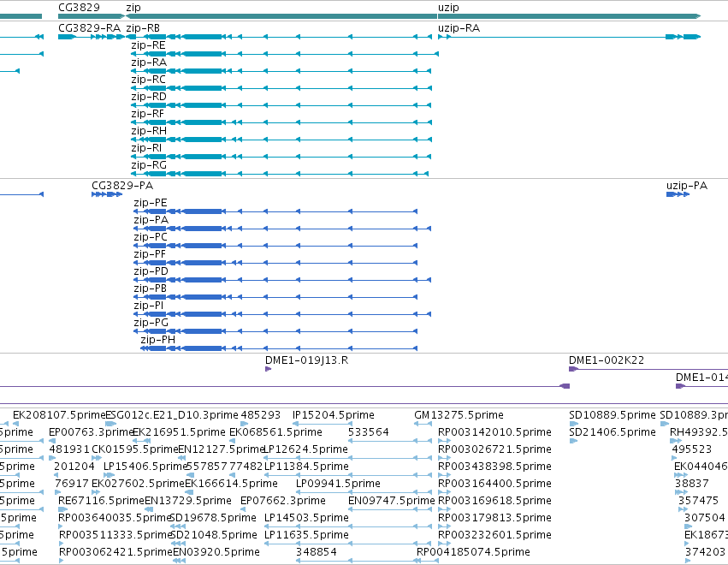The width and height of the screenshot is (728, 565).
Task: Click the zip-PF protein label
Action: [150, 254]
